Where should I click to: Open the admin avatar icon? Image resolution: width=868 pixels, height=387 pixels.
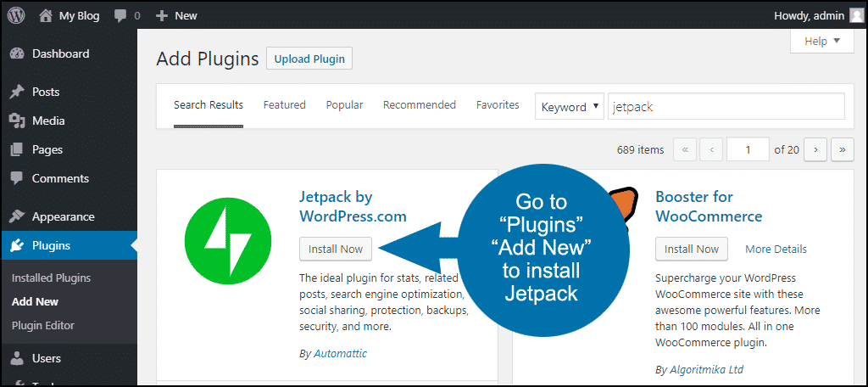click(x=856, y=15)
